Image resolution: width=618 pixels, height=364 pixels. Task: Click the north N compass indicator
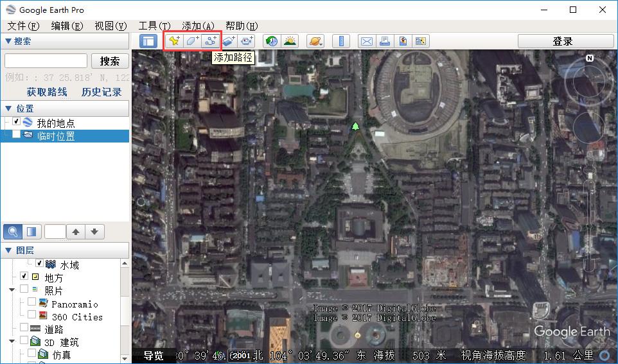[590, 58]
